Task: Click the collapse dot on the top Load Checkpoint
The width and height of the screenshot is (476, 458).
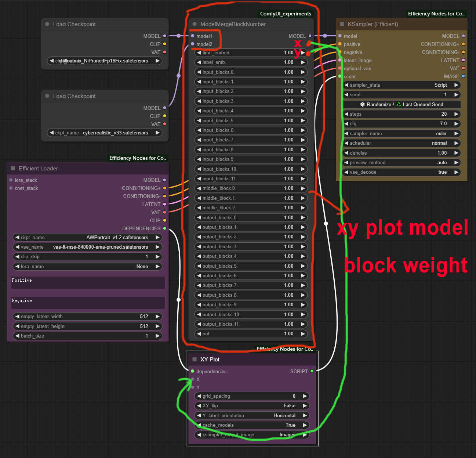Action: [x=47, y=24]
